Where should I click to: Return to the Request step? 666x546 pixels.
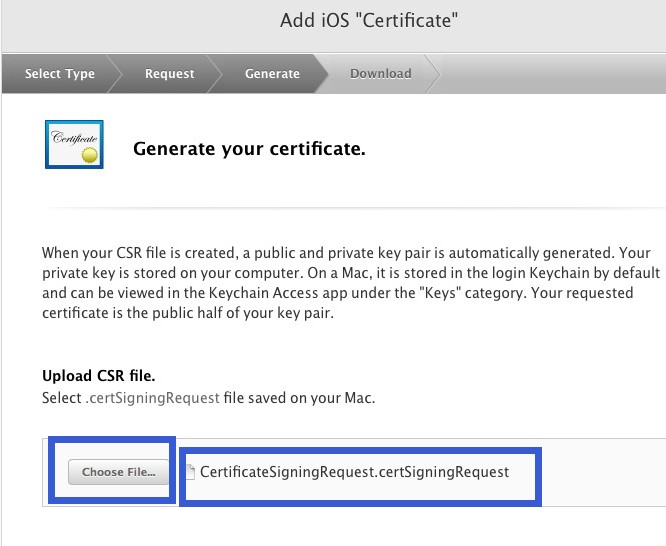click(169, 73)
